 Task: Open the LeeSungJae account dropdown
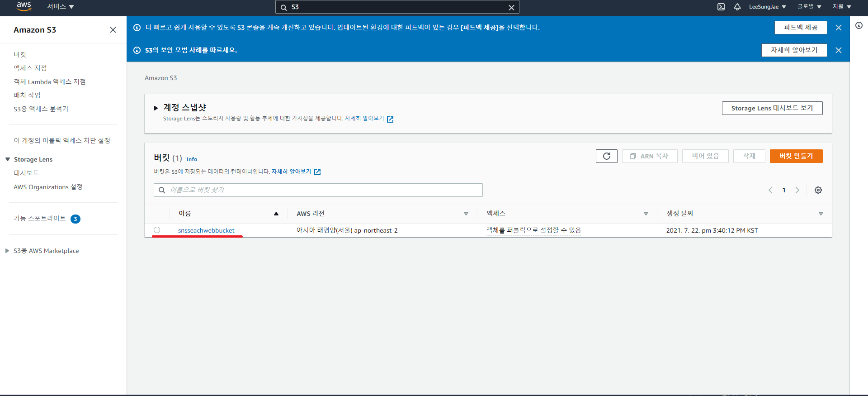pyautogui.click(x=767, y=7)
